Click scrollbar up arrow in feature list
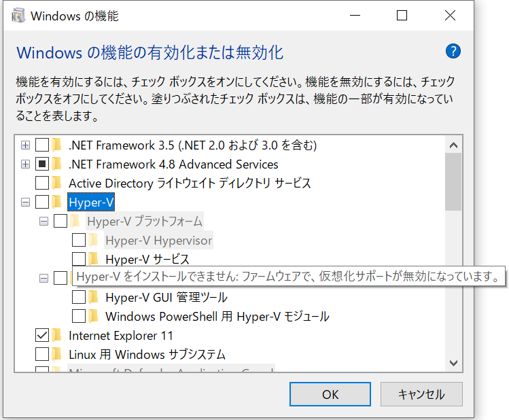Screen dimensions: 509x420 point(453,145)
